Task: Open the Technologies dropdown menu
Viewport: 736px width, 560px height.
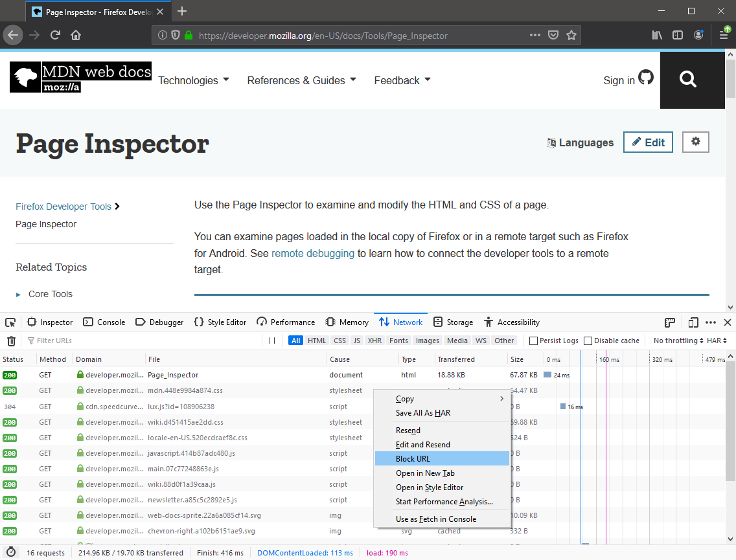Action: 194,80
